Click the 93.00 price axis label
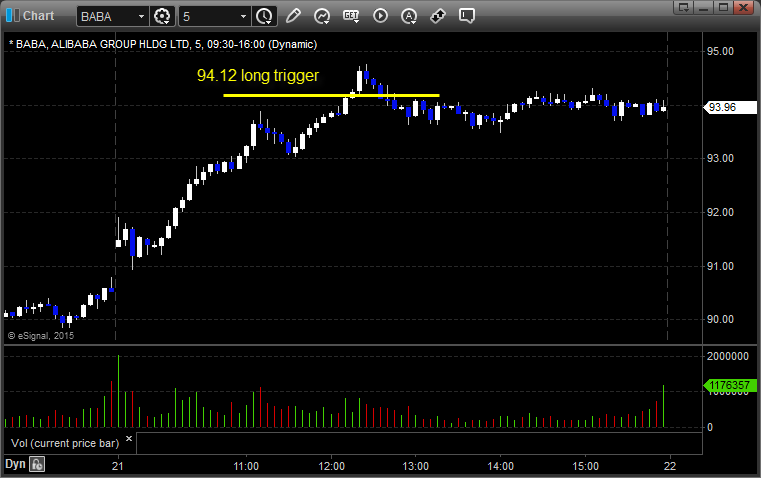This screenshot has width=761, height=478. (720, 158)
